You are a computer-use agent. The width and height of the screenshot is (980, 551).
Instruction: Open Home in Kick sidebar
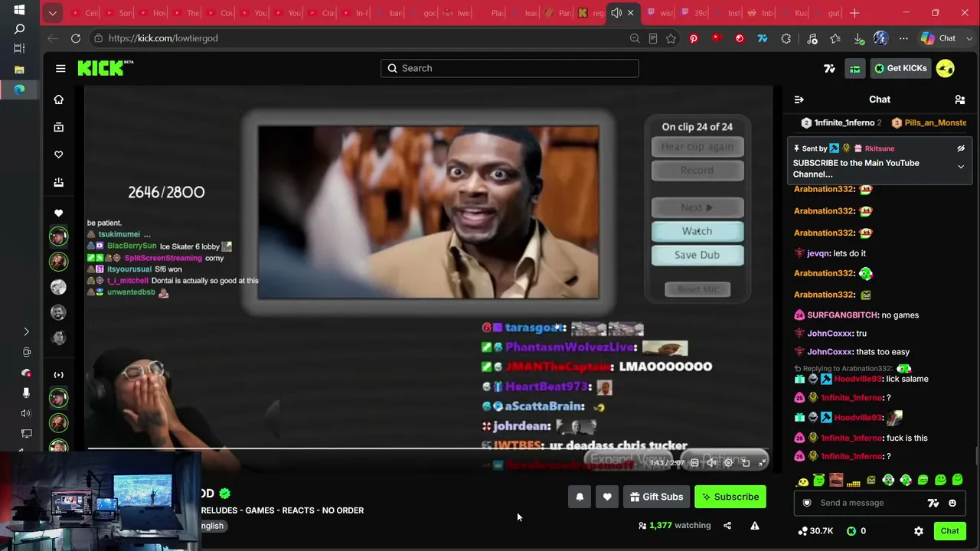(x=58, y=99)
